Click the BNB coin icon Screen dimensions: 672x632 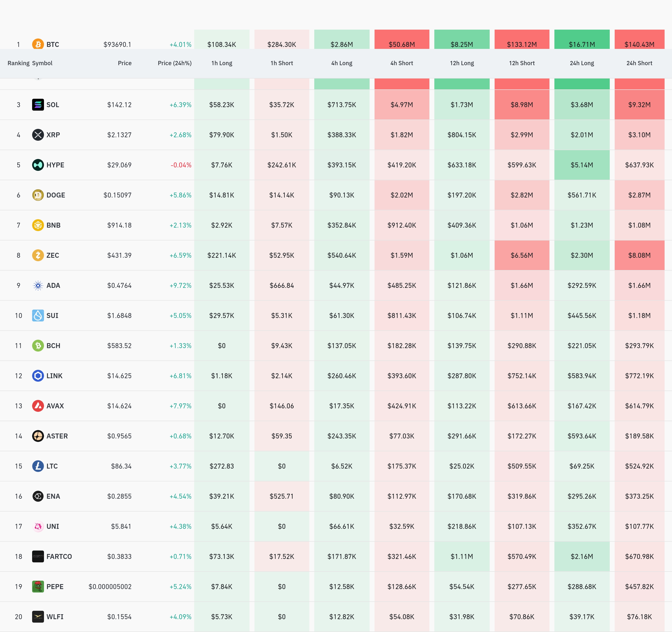pos(38,225)
